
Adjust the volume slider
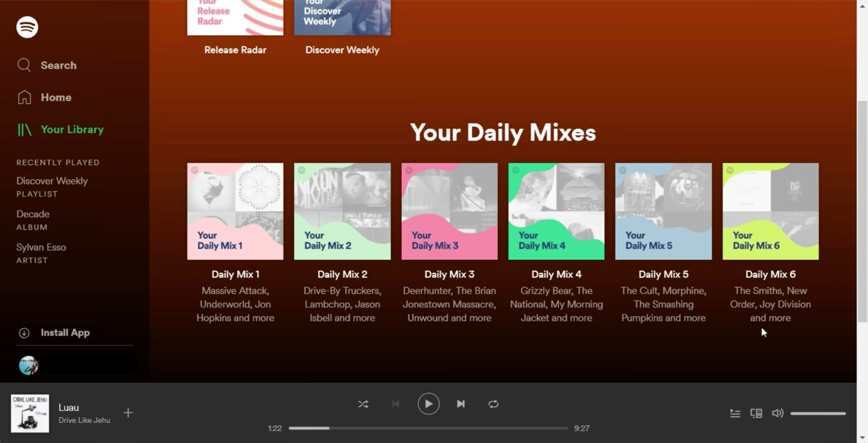click(x=818, y=414)
